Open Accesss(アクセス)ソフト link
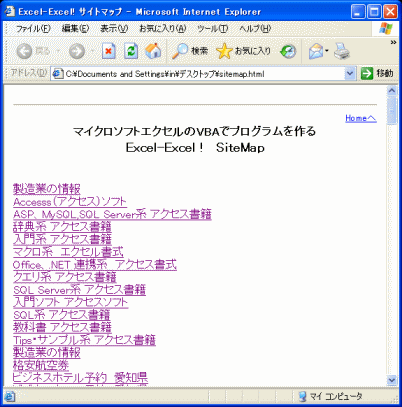The image size is (402, 407). click(70, 202)
